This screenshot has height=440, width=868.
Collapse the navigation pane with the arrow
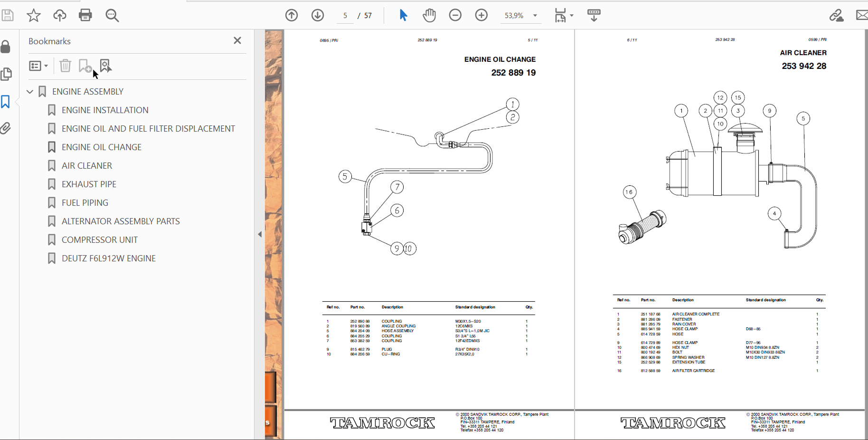pos(260,234)
